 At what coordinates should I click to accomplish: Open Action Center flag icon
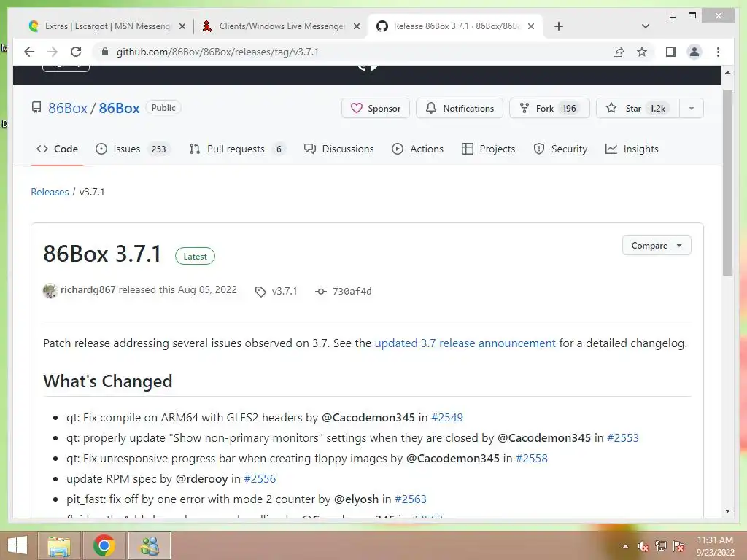coord(678,546)
